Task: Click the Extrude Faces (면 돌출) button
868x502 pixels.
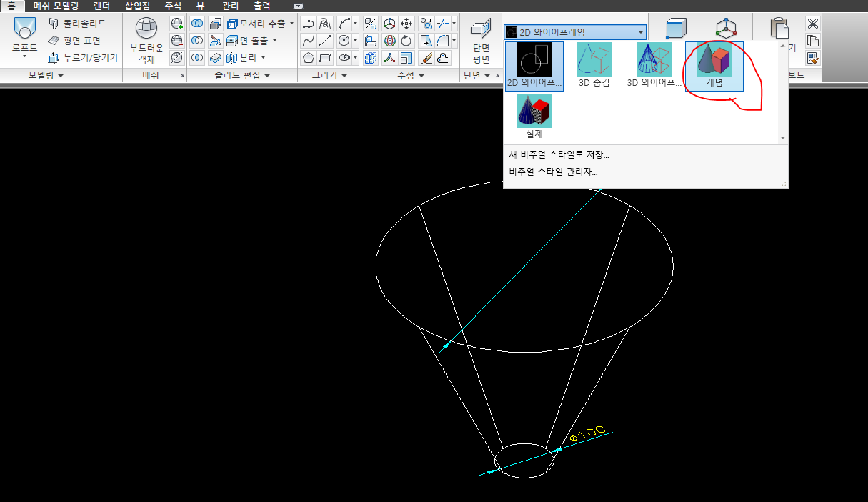Action: 247,41
